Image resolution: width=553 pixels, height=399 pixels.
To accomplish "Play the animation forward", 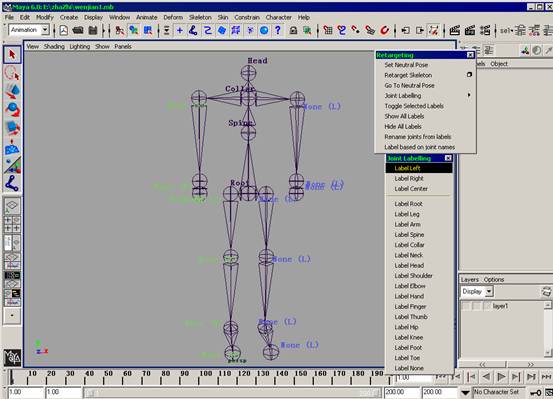I will click(501, 377).
